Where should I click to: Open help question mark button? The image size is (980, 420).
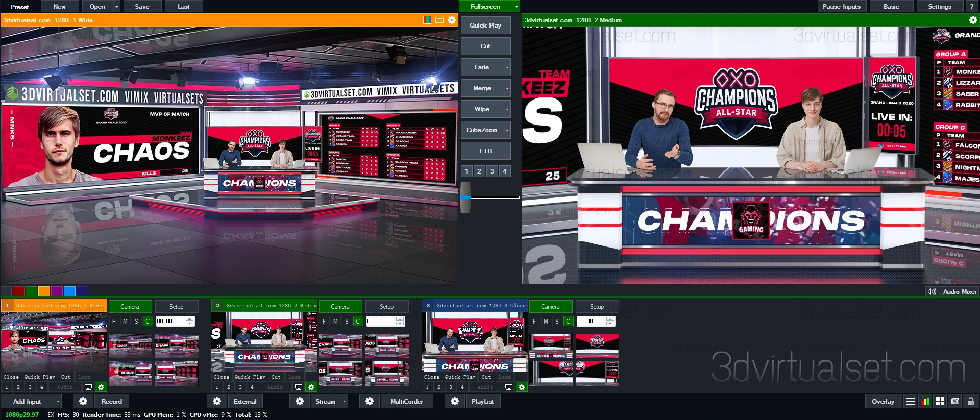tap(971, 7)
